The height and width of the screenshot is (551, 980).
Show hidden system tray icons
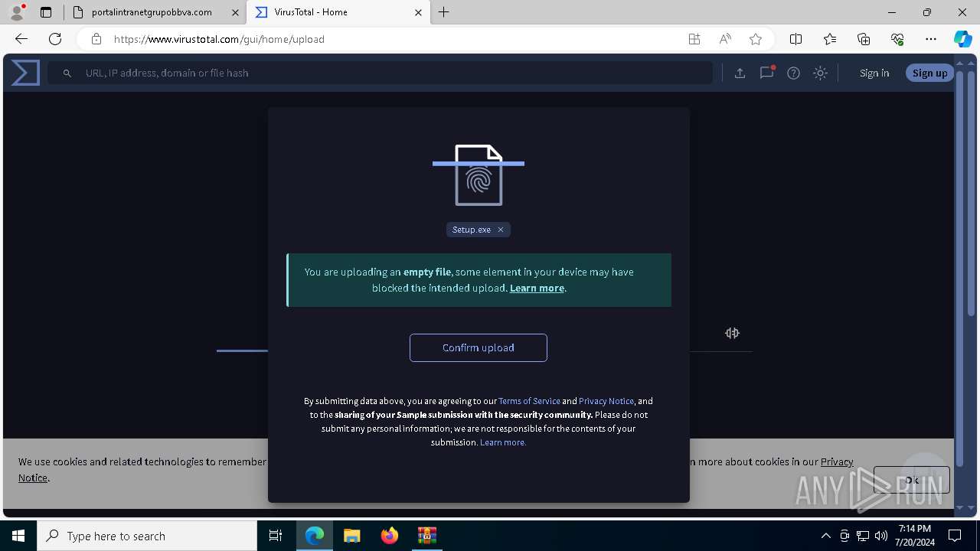[825, 536]
